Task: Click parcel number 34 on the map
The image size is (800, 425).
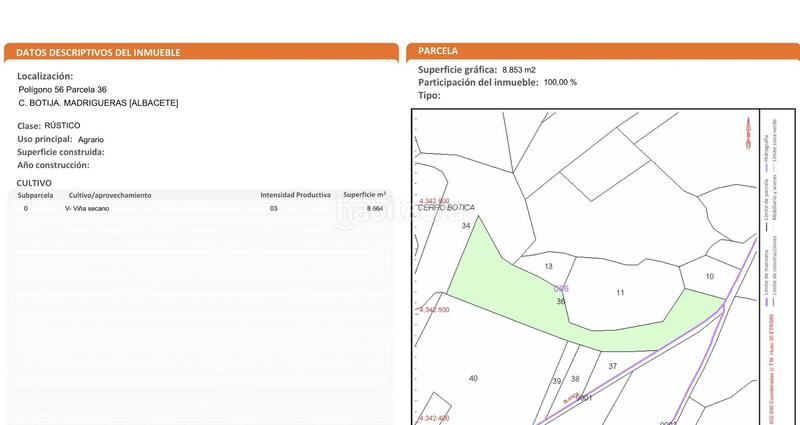Action: point(465,227)
